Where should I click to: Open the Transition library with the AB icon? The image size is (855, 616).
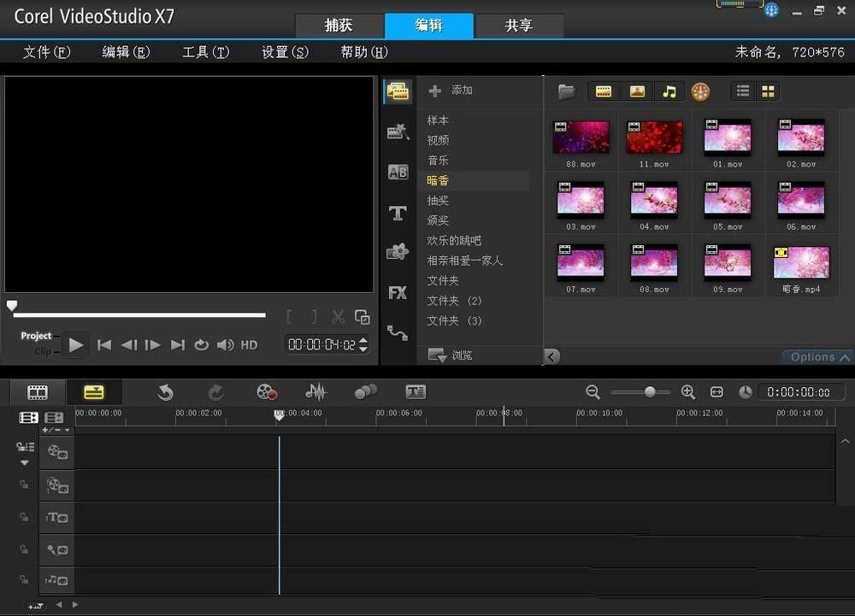click(397, 172)
